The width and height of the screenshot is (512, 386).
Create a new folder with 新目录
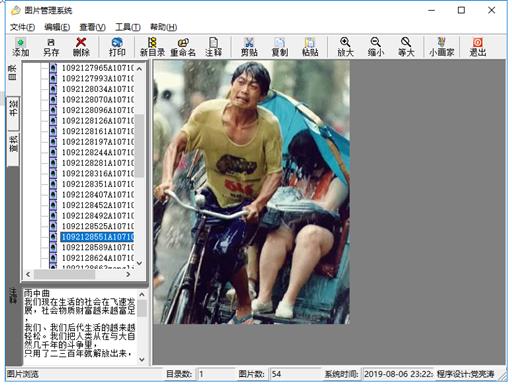(x=152, y=47)
